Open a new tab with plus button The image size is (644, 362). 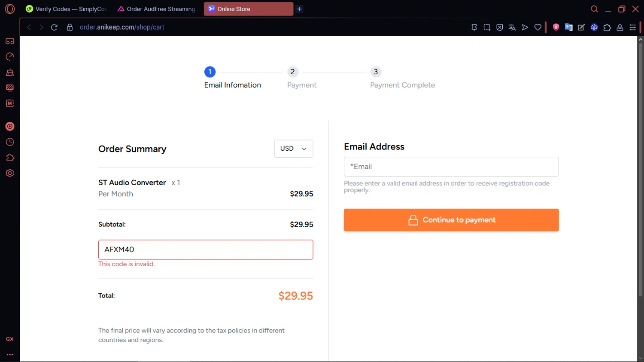299,9
